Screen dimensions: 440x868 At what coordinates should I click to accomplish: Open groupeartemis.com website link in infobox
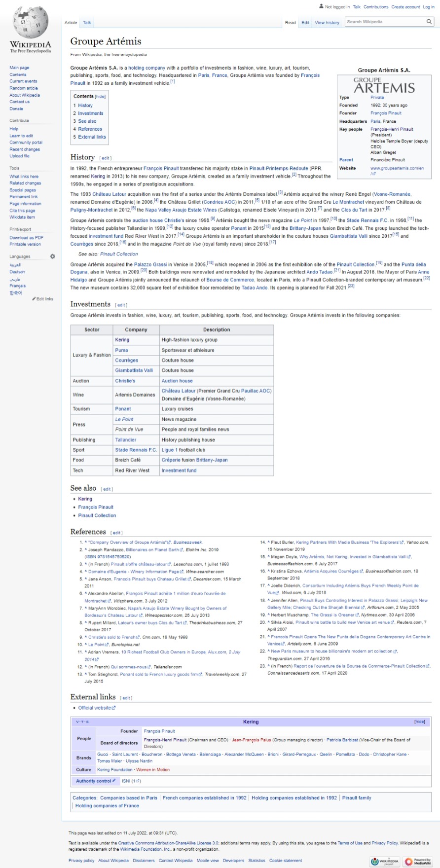pos(397,171)
